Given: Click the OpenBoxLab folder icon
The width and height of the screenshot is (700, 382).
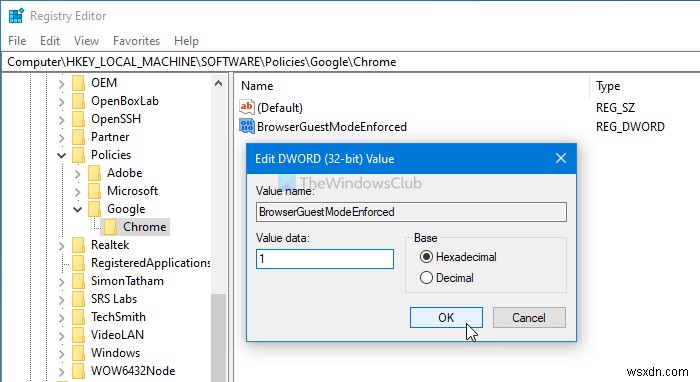Looking at the screenshot, I should point(79,101).
